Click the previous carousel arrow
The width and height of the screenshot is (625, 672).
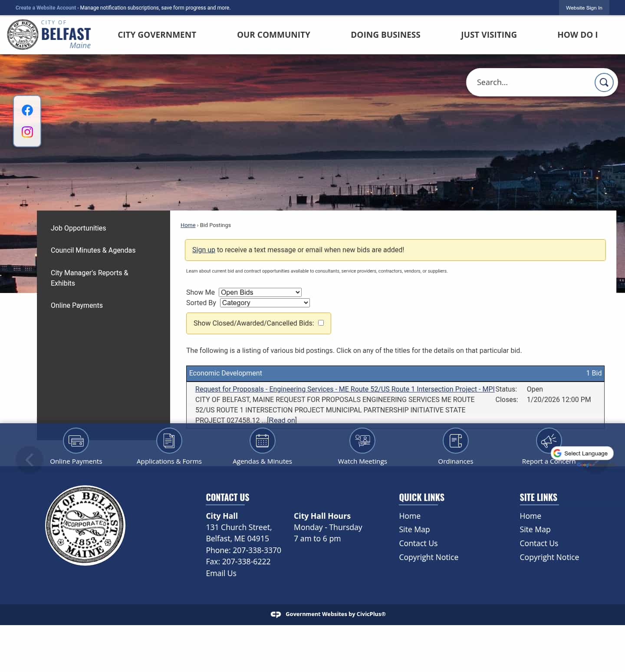(29, 459)
